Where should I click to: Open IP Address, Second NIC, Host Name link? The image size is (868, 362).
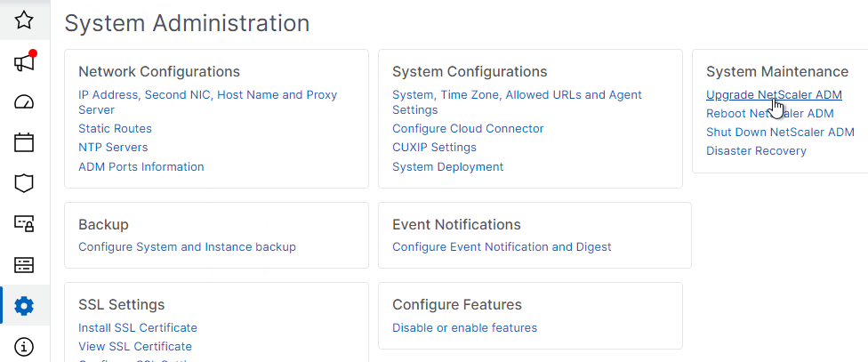pyautogui.click(x=207, y=102)
